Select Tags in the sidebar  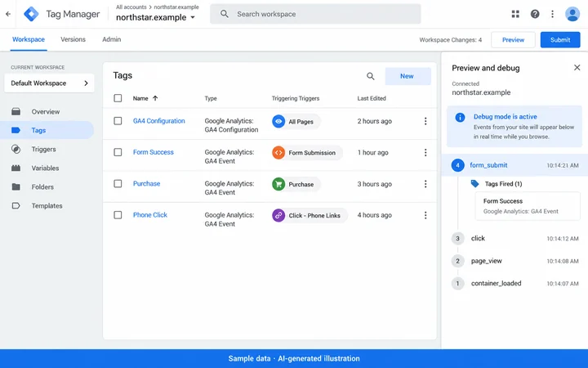coord(47,130)
